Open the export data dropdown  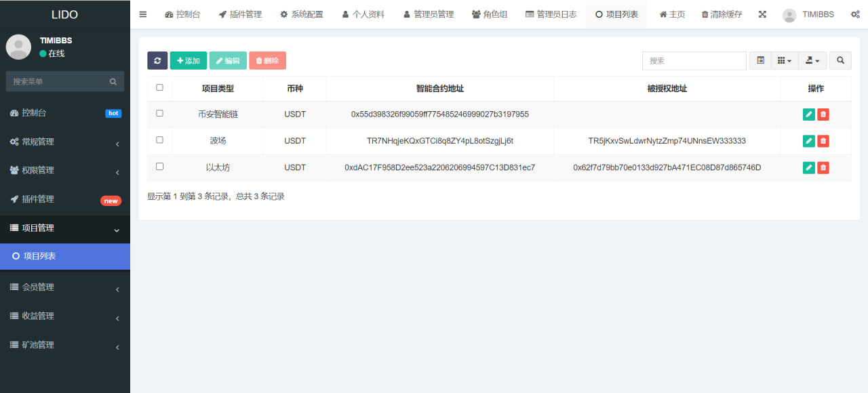pos(812,60)
